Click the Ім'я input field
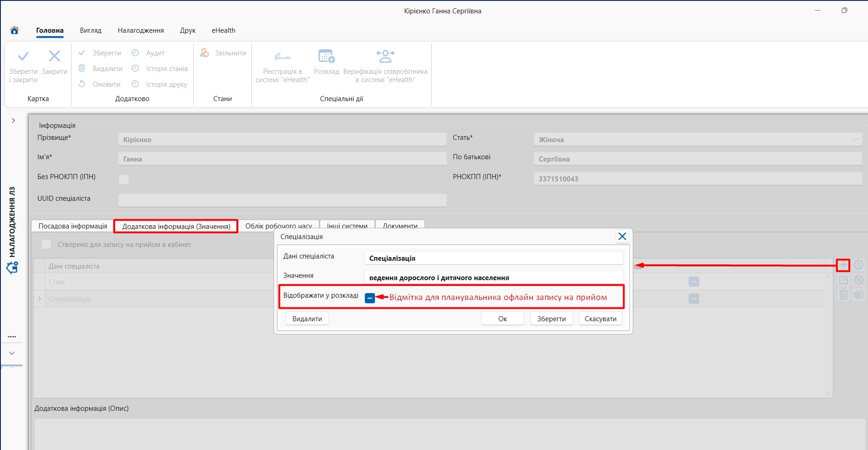Viewport: 868px width, 450px height. [282, 159]
